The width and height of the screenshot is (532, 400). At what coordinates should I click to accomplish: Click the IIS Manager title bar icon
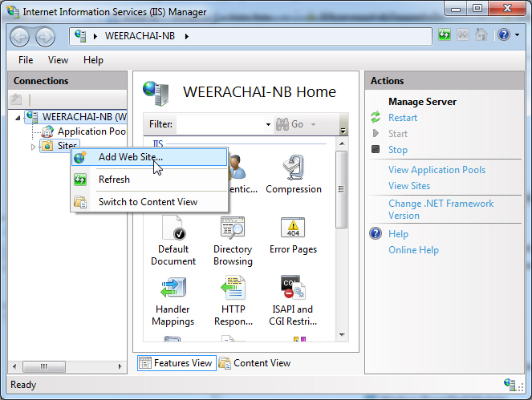(13, 11)
